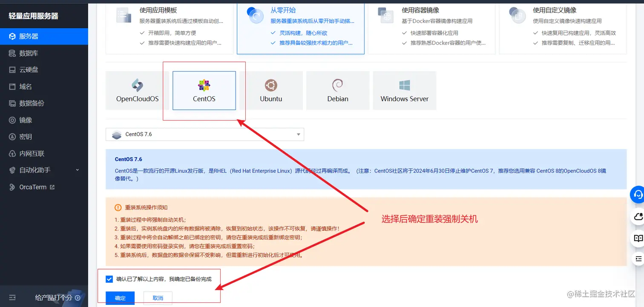Click the custom image card icon
Screen dimensions: 644x307
click(517, 15)
